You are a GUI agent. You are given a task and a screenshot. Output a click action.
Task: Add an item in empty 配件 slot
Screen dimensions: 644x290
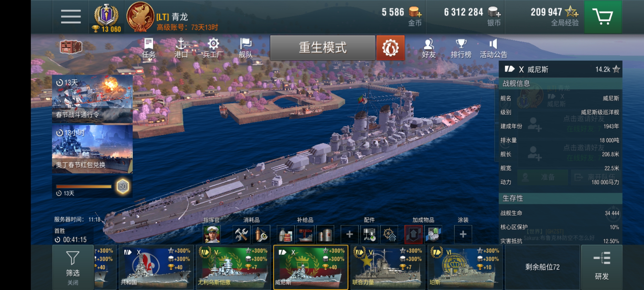pyautogui.click(x=349, y=234)
